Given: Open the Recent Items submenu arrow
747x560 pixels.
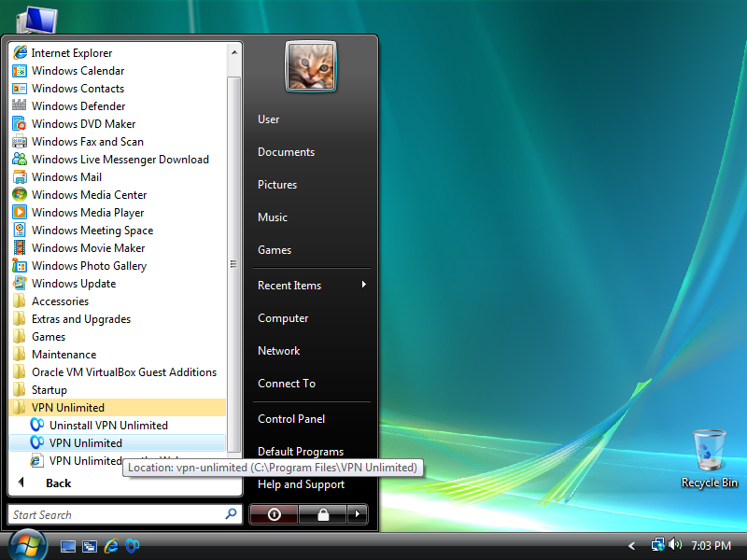Looking at the screenshot, I should [x=364, y=285].
